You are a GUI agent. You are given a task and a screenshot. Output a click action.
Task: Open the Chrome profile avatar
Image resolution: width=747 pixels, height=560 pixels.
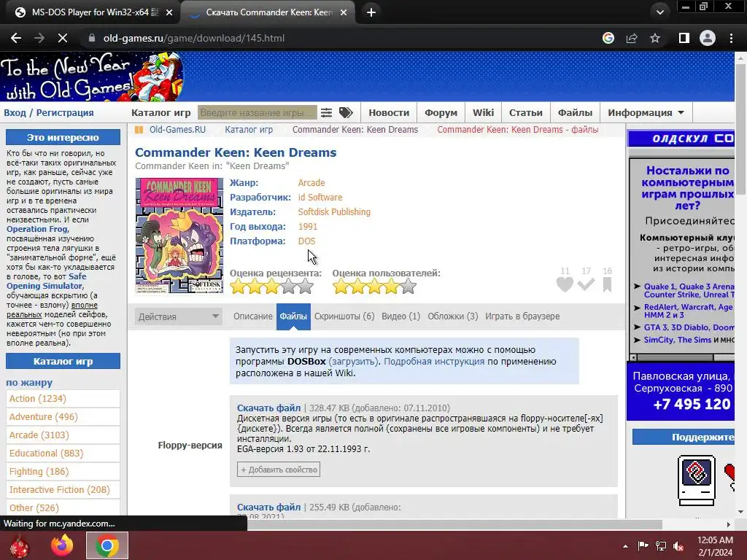point(708,38)
